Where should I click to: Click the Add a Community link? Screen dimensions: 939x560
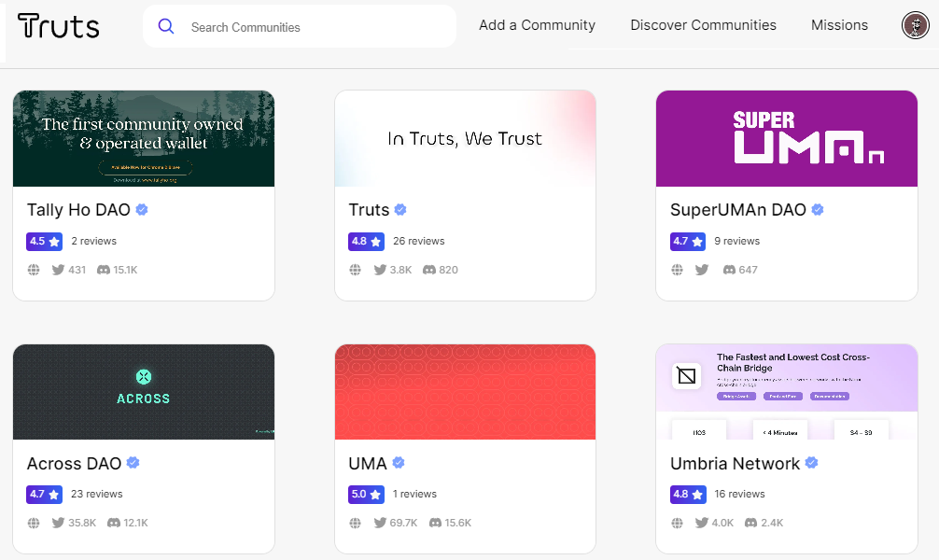coord(537,25)
